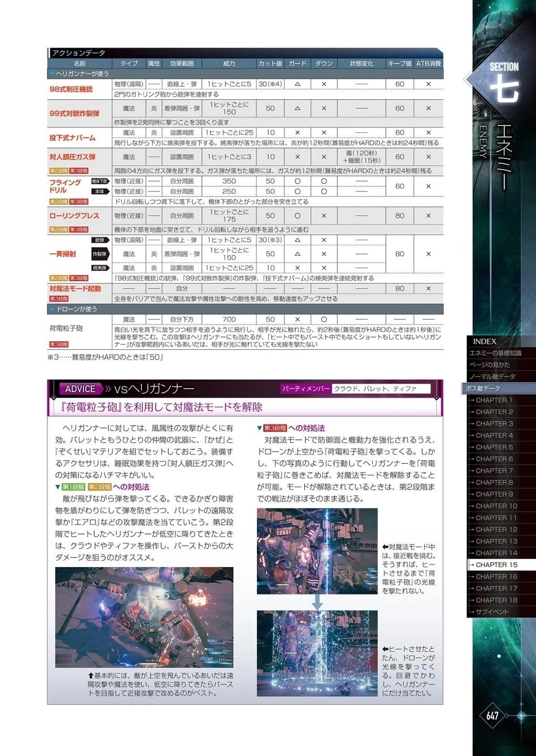536x756 pixels.
Task: Jump to ノーマル敵データ index entry
Action: [x=492, y=376]
